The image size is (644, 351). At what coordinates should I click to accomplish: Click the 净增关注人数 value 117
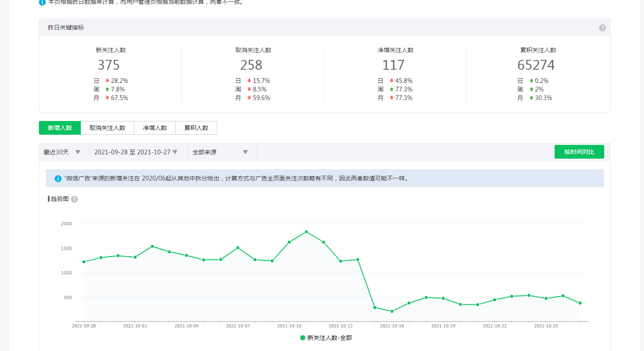click(393, 65)
